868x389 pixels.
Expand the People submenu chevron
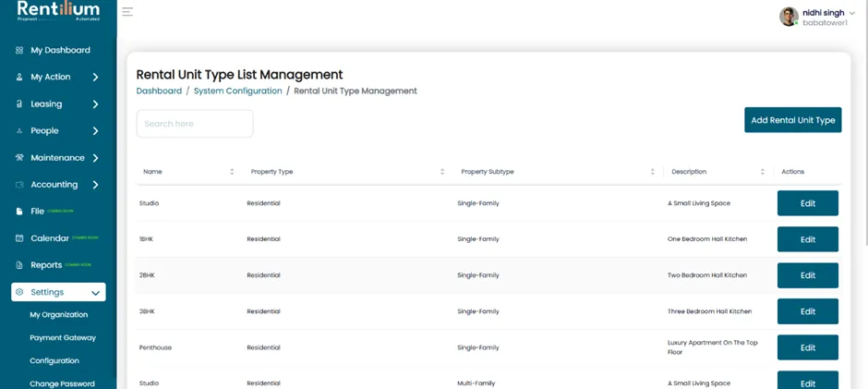95,131
